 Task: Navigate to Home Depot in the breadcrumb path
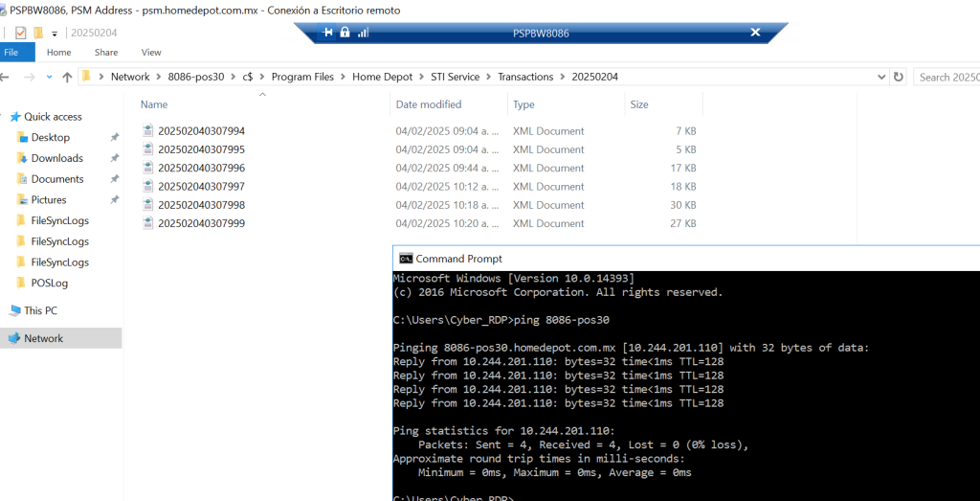(x=383, y=77)
